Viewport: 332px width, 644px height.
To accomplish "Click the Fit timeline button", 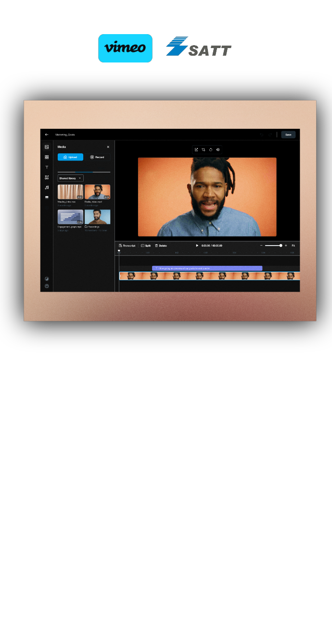I will pos(293,246).
